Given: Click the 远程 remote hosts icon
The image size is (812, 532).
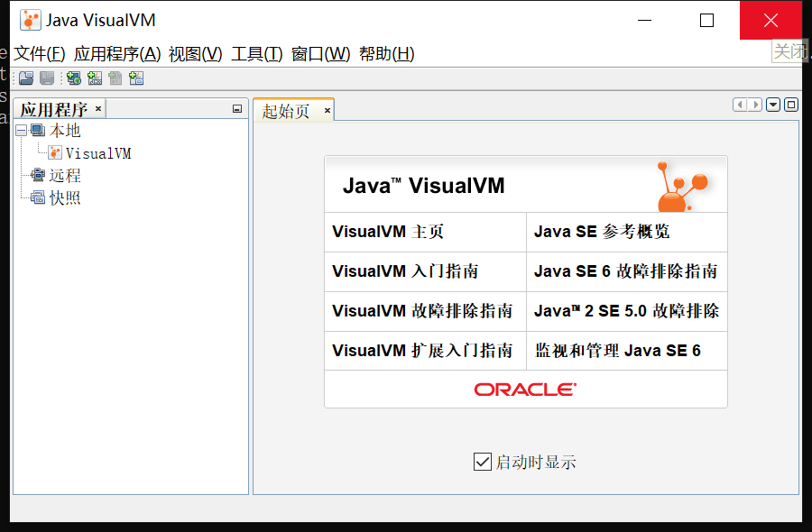Looking at the screenshot, I should (x=38, y=175).
